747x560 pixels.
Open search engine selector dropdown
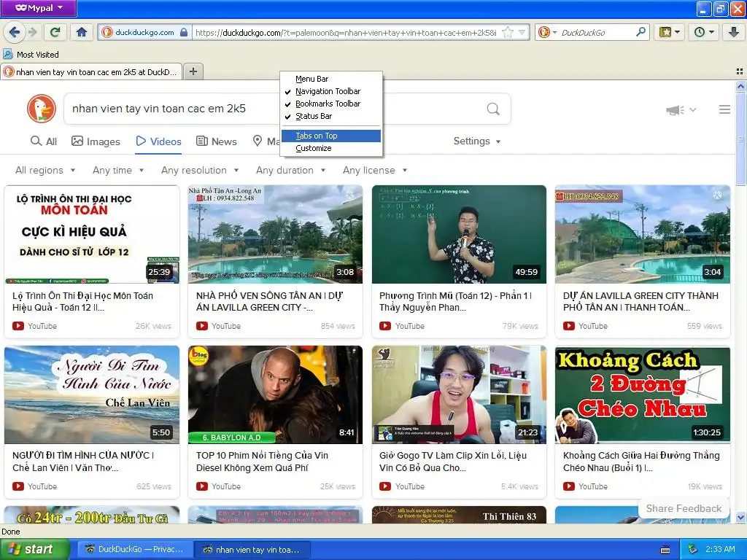click(x=547, y=32)
